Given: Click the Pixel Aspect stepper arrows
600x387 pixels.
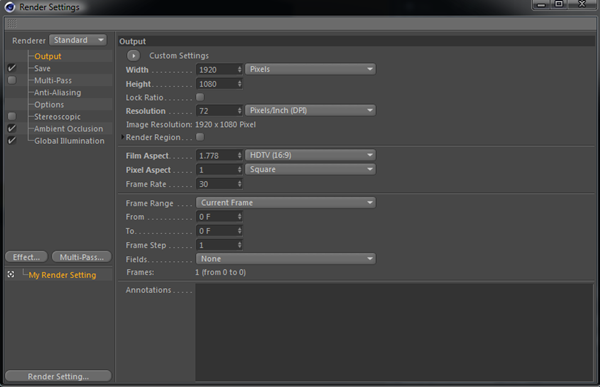Looking at the screenshot, I should [x=240, y=170].
